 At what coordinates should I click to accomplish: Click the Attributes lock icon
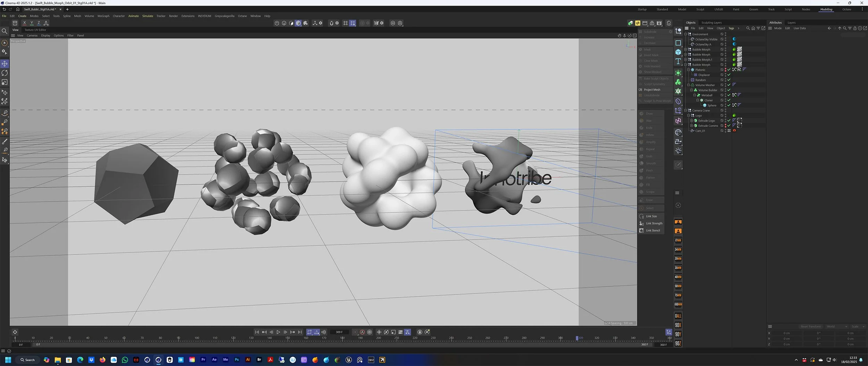[855, 28]
